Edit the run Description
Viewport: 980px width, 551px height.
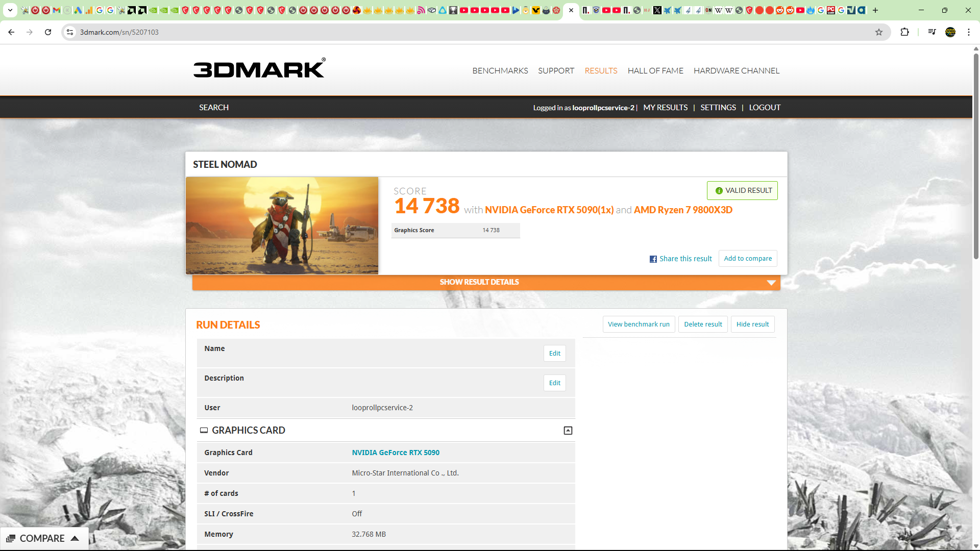(x=554, y=383)
